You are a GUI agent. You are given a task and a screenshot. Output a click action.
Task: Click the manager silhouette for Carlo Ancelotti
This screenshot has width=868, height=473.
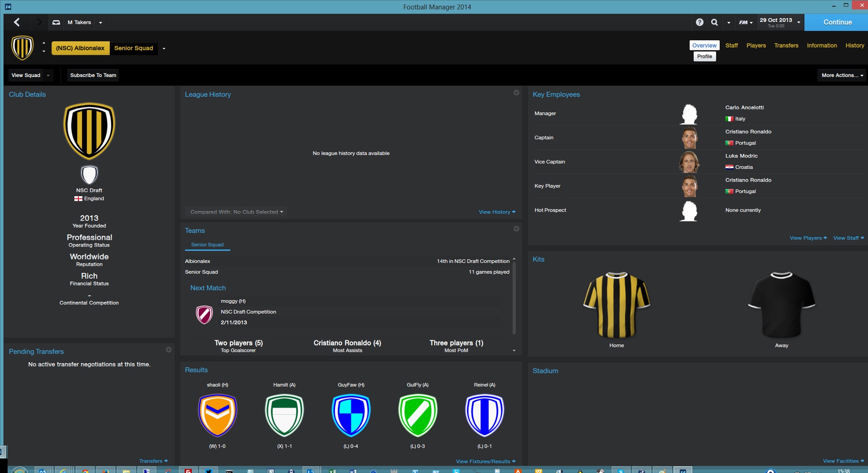pyautogui.click(x=689, y=114)
